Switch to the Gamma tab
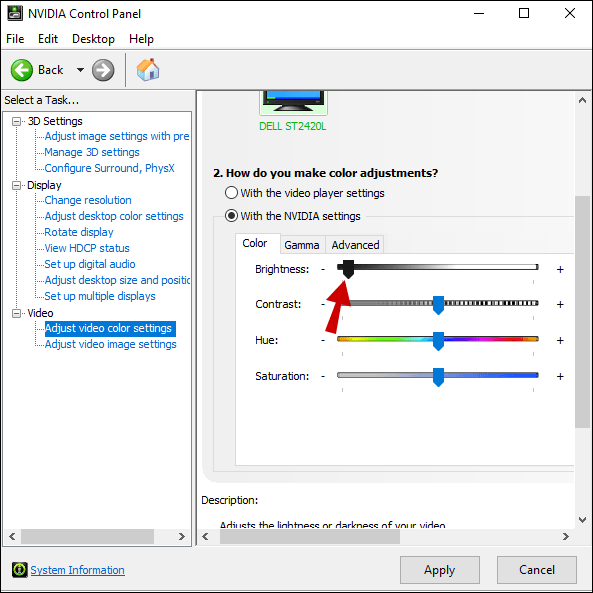593x593 pixels. point(302,245)
